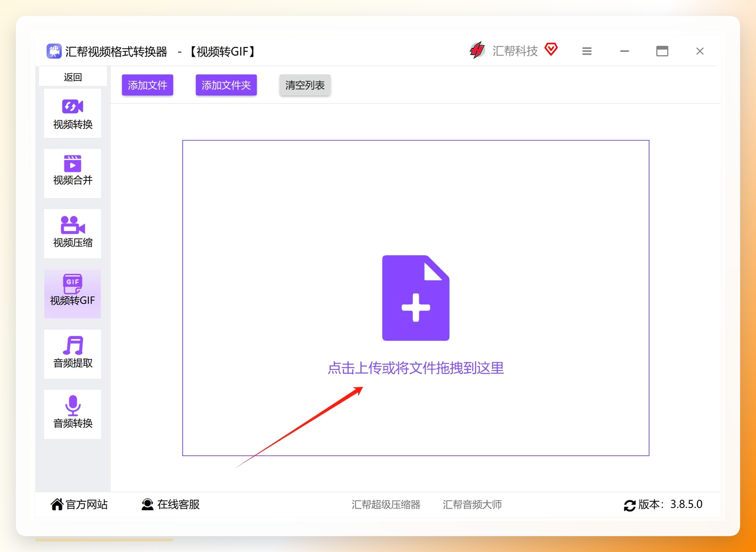The height and width of the screenshot is (552, 756).
Task: Open the 汇帮音频大师 link
Action: click(472, 505)
